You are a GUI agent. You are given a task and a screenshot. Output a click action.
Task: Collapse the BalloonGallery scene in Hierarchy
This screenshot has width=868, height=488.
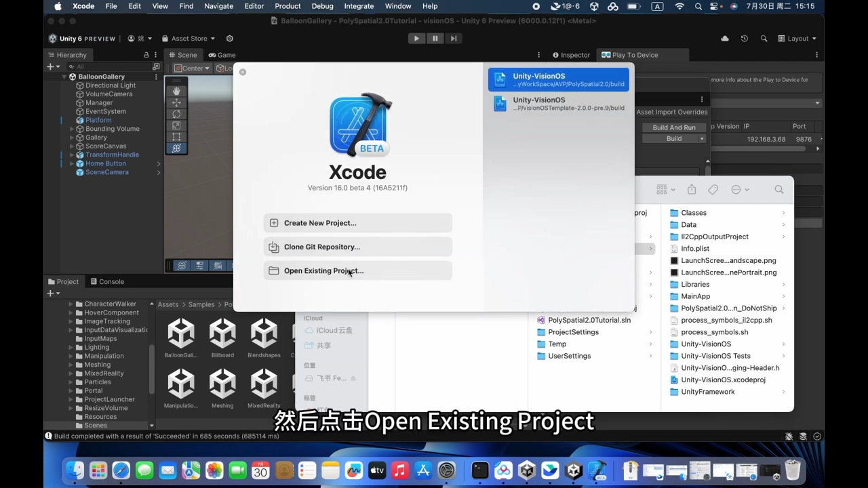pyautogui.click(x=64, y=77)
